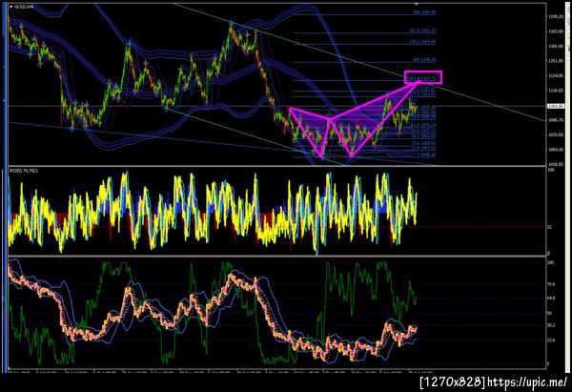Click the 23.6 level label in bottom pane
This screenshot has width=572, height=392.
[551, 340]
